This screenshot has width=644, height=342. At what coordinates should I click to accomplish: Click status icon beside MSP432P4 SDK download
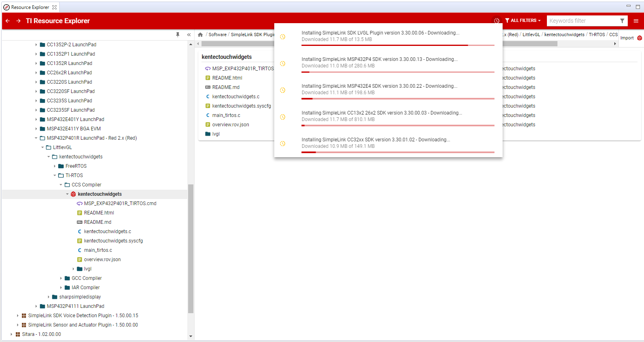[283, 63]
